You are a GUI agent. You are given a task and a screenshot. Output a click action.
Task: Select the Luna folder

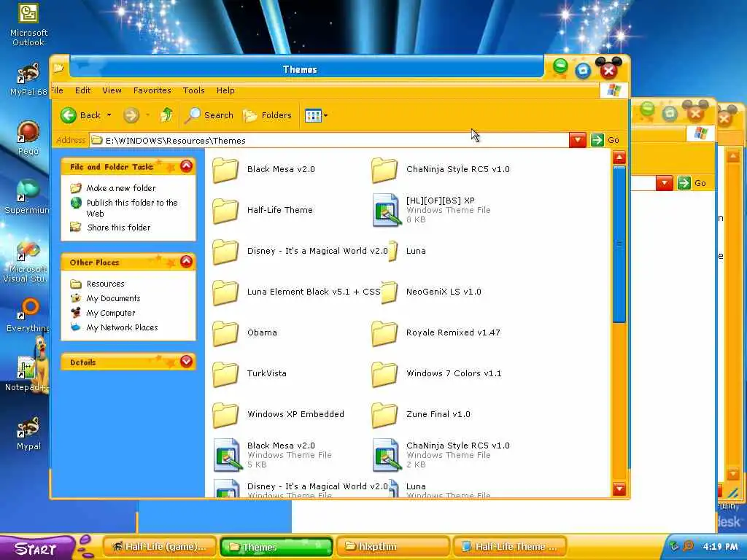coord(407,251)
